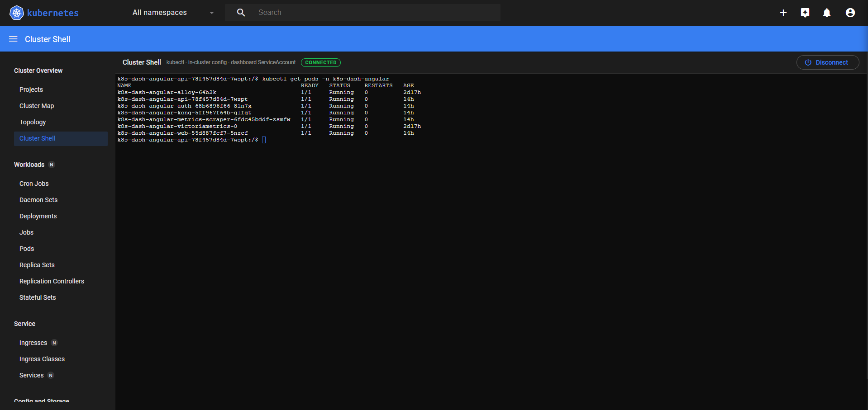
Task: Open the user account icon
Action: 850,13
